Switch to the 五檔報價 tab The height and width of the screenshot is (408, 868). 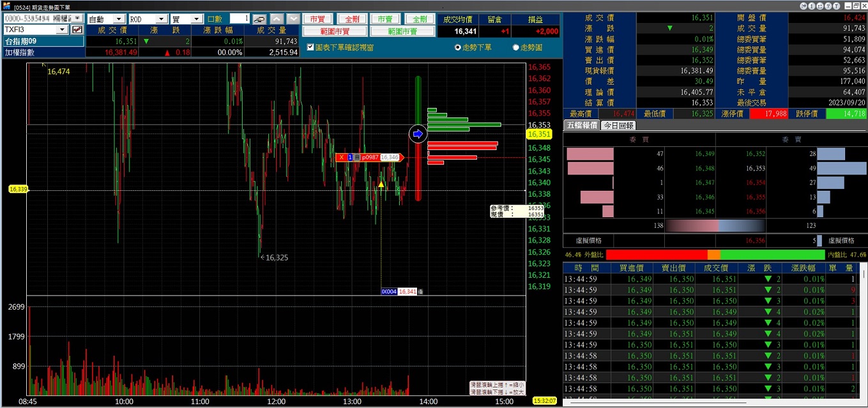(x=581, y=125)
